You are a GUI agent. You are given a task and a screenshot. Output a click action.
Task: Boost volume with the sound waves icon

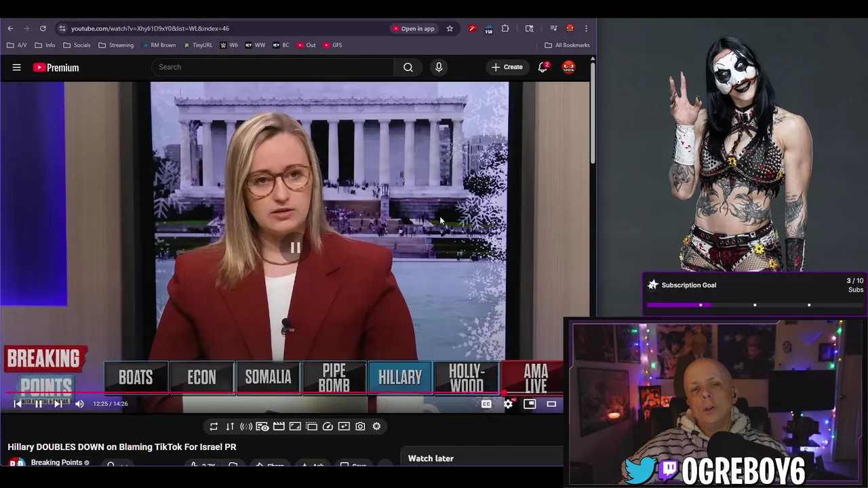246,426
